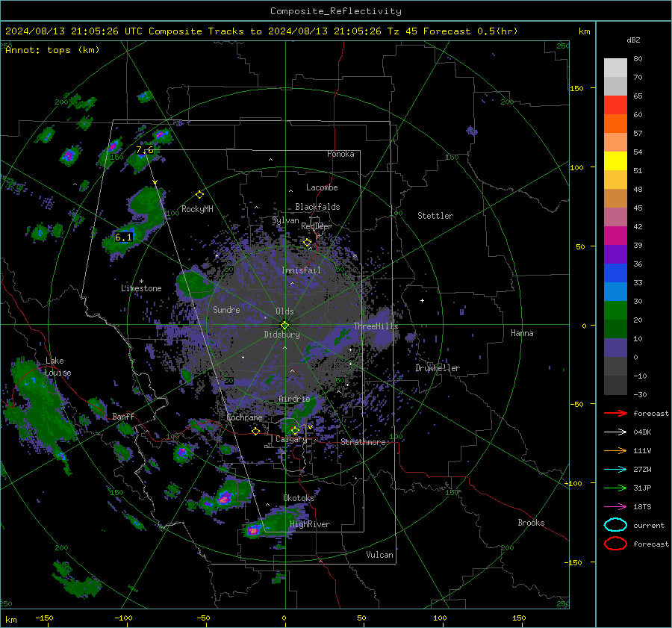The image size is (672, 628).
Task: Click the dBZ legend heading
Action: coord(633,40)
